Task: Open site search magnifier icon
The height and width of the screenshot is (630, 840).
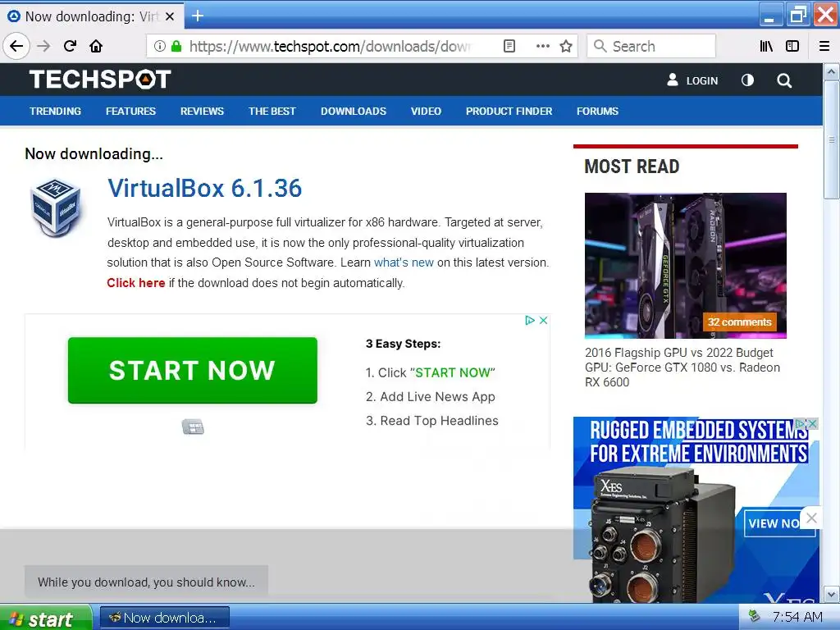Action: (784, 81)
